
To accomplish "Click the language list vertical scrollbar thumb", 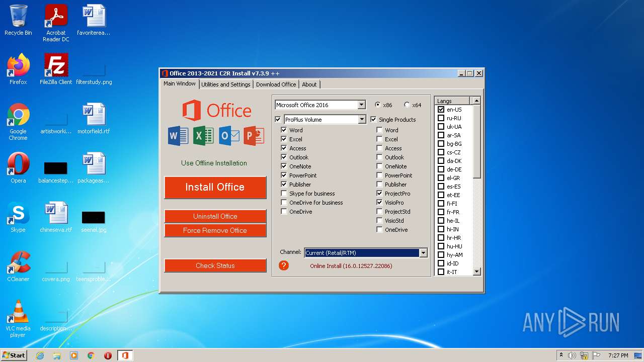I will tap(477, 142).
